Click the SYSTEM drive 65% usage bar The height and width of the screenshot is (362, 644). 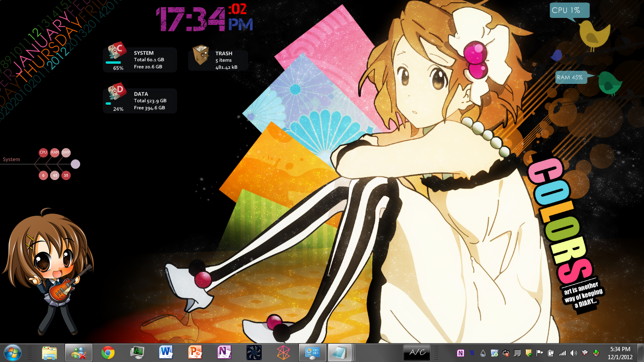pyautogui.click(x=113, y=62)
